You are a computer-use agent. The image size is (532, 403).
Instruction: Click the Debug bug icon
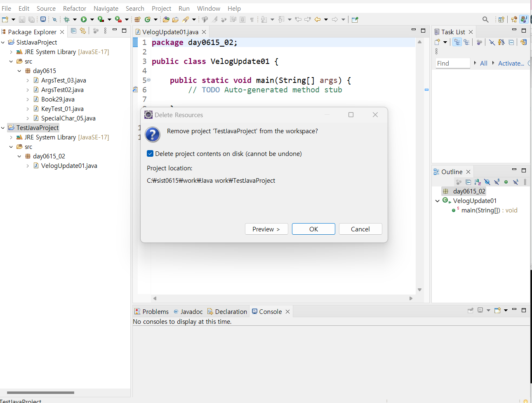point(66,19)
